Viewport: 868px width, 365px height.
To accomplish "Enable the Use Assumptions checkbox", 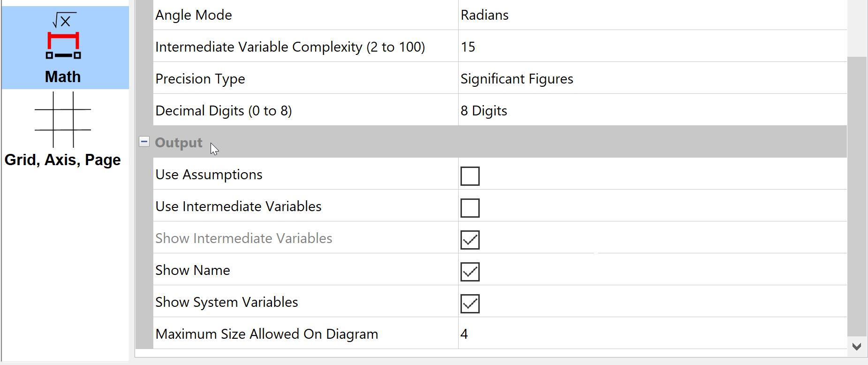I will tap(470, 176).
